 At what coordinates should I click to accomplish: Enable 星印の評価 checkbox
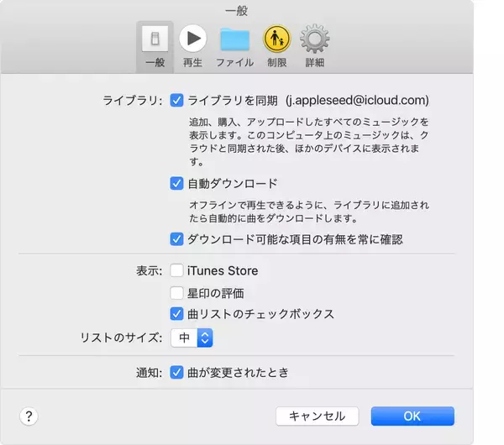(x=176, y=293)
